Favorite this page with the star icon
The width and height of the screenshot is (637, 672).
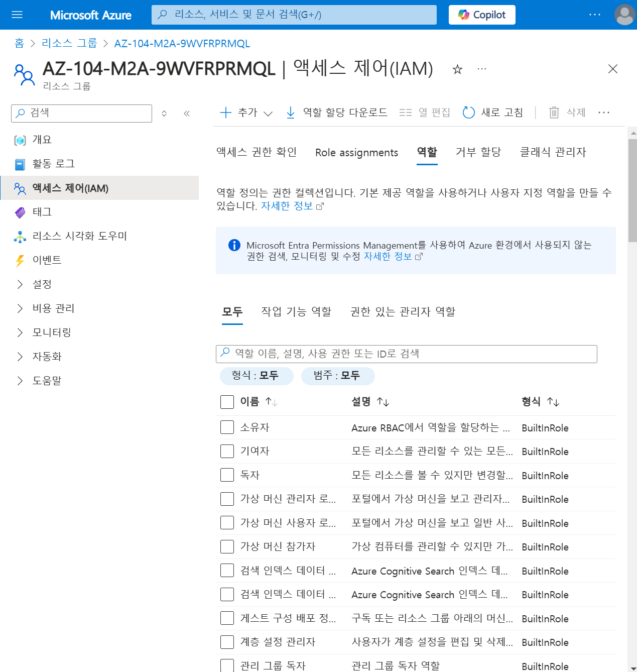(457, 69)
